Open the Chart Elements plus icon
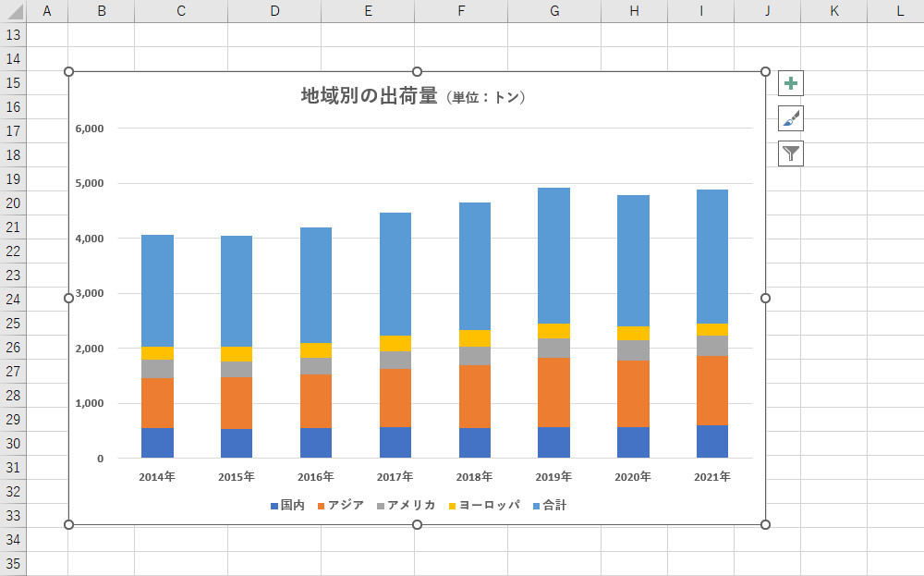Viewport: 924px width, 576px height. pos(790,83)
